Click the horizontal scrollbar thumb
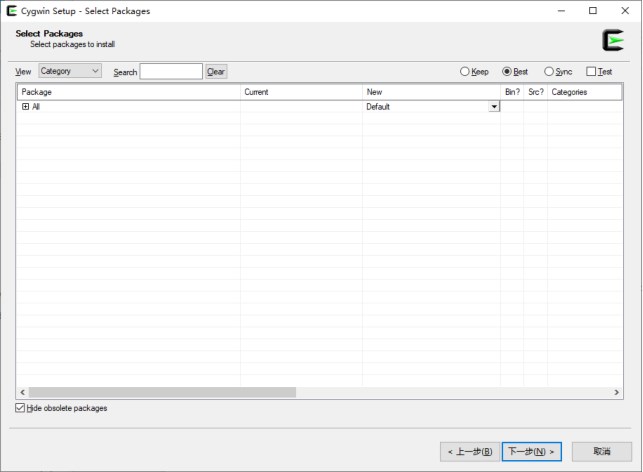 [162, 392]
